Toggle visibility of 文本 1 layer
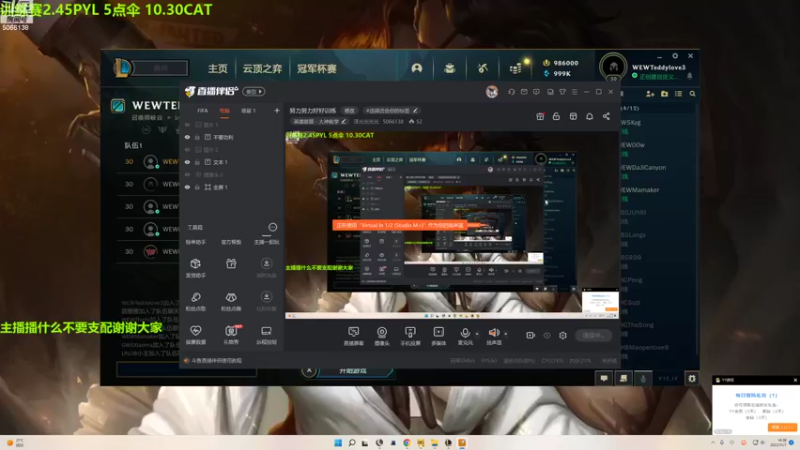 187,162
